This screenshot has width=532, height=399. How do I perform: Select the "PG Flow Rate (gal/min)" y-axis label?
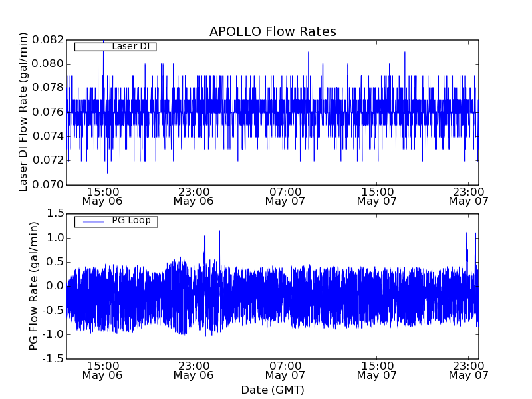[x=34, y=286]
